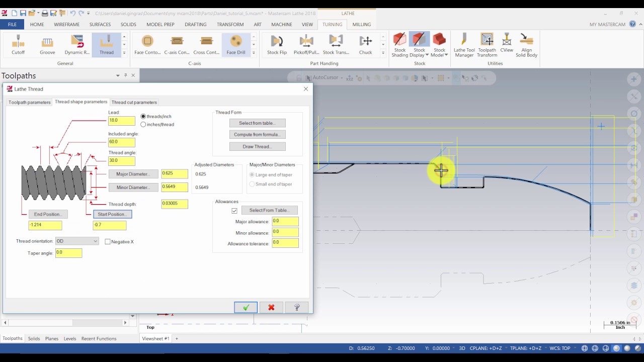Select the Cutoff toolpath icon
This screenshot has width=644, height=362.
pyautogui.click(x=18, y=45)
